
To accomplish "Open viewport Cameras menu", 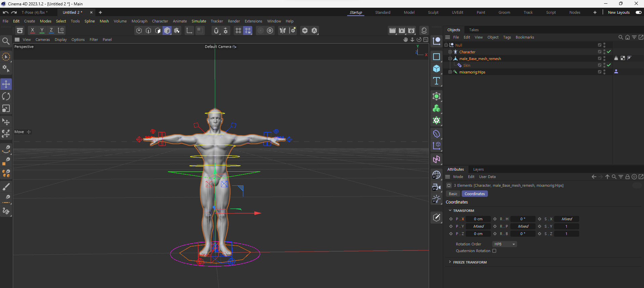I will [43, 40].
